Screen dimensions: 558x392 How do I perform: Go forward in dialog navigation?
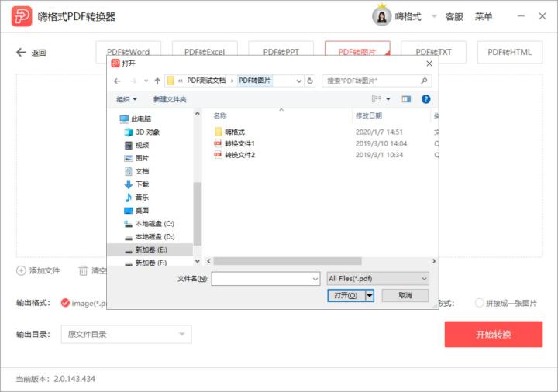(133, 81)
